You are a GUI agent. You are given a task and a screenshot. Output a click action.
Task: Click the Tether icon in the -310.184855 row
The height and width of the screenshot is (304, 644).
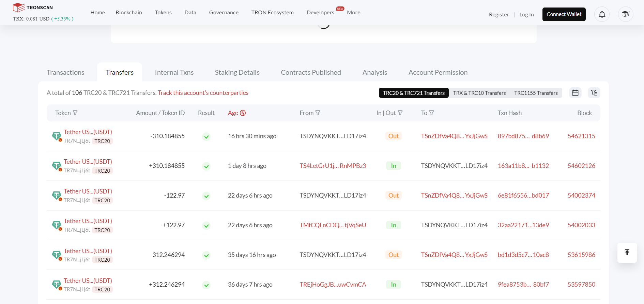pos(57,136)
